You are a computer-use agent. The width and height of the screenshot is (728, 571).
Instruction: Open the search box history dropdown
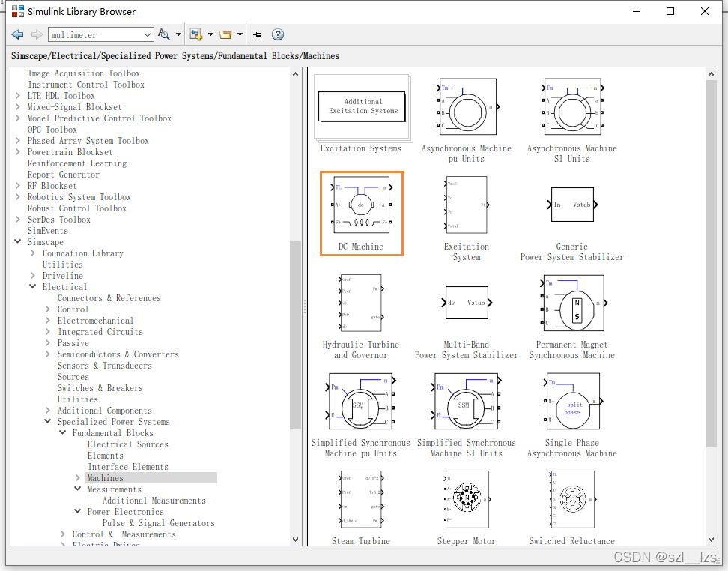pyautogui.click(x=148, y=35)
